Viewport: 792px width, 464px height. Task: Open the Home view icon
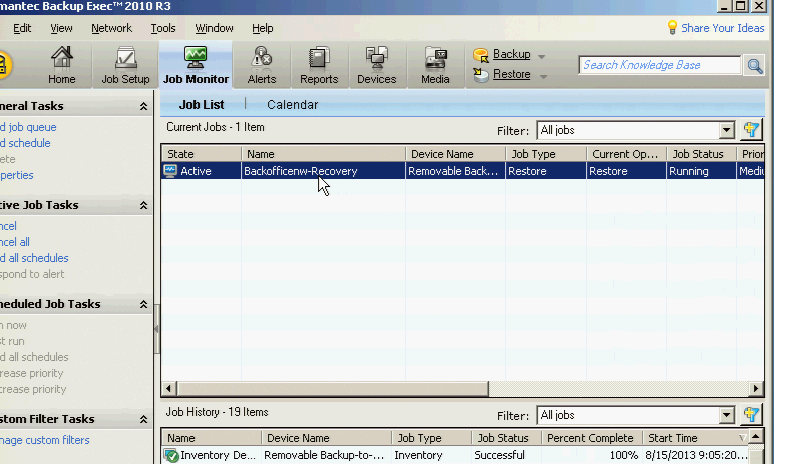click(x=62, y=65)
